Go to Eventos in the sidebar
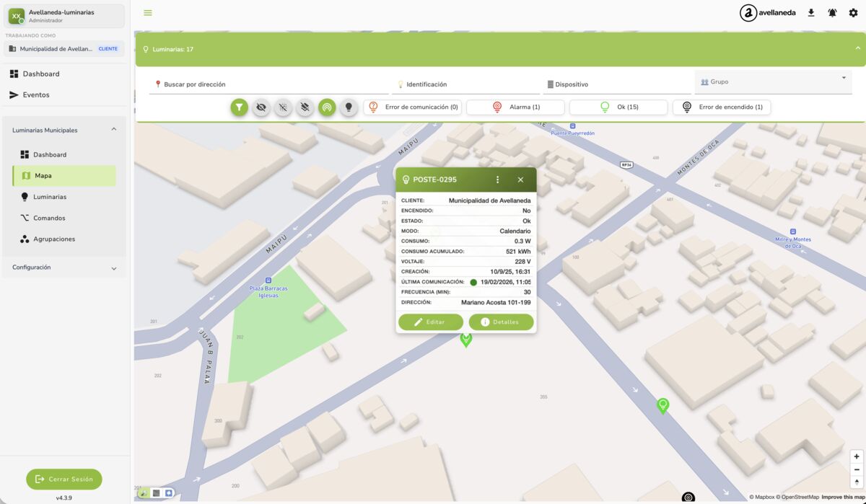Screen dimensions: 866x504 (36, 95)
